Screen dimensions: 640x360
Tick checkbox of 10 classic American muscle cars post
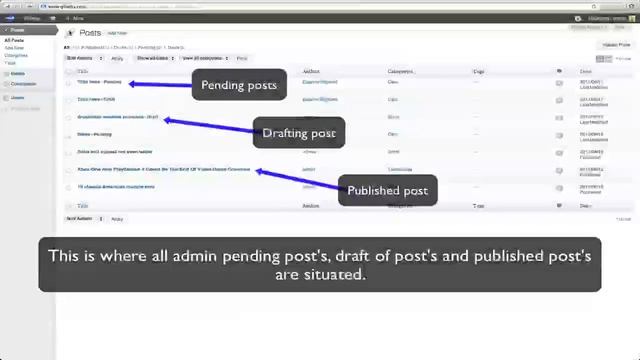(x=69, y=188)
